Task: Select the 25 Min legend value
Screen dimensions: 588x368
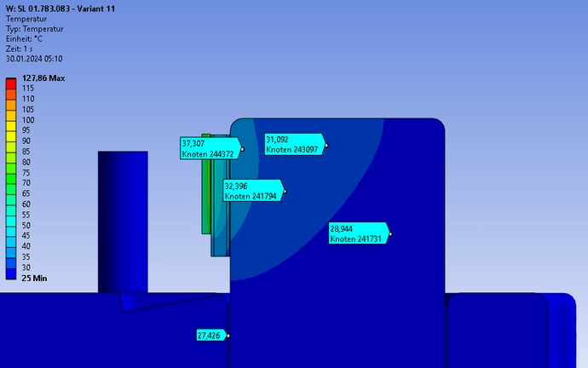Action: click(34, 279)
